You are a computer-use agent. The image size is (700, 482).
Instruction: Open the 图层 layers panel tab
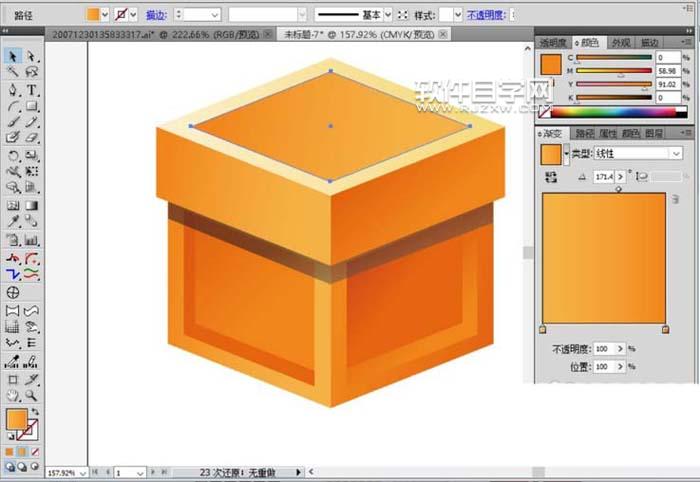pos(654,133)
